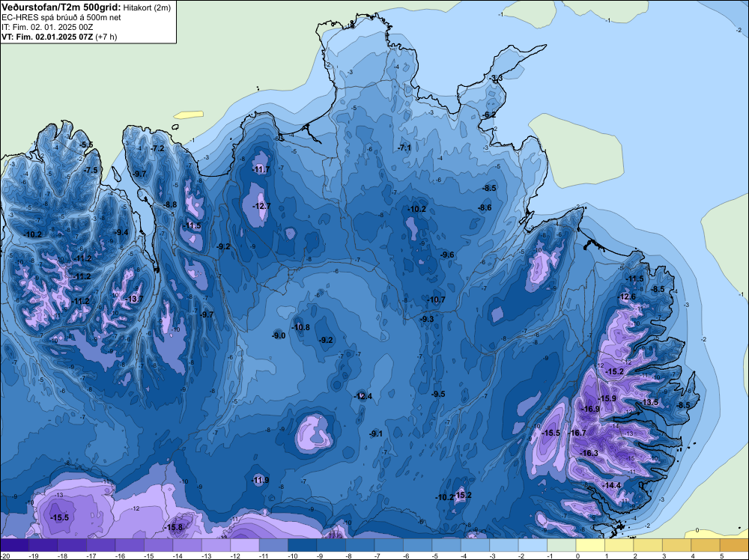Click the -13.7 temperature label
Image resolution: width=749 pixels, height=560 pixels.
coord(134,299)
